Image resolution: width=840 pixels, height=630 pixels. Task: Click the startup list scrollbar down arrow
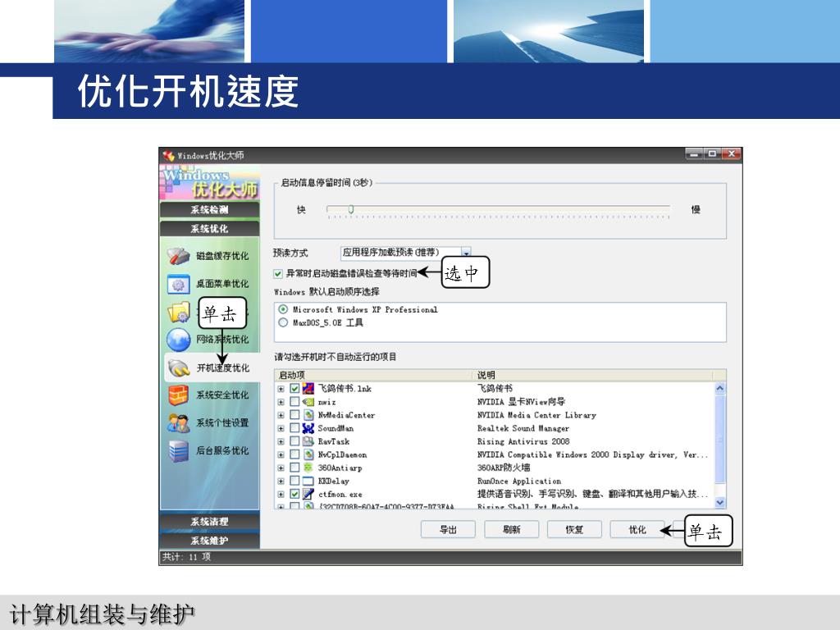point(720,502)
